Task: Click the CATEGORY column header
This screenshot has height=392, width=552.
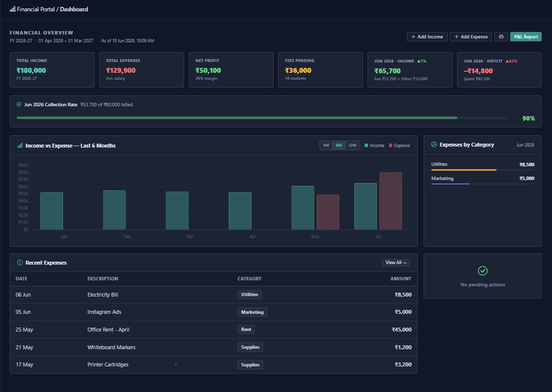Action: coord(249,279)
